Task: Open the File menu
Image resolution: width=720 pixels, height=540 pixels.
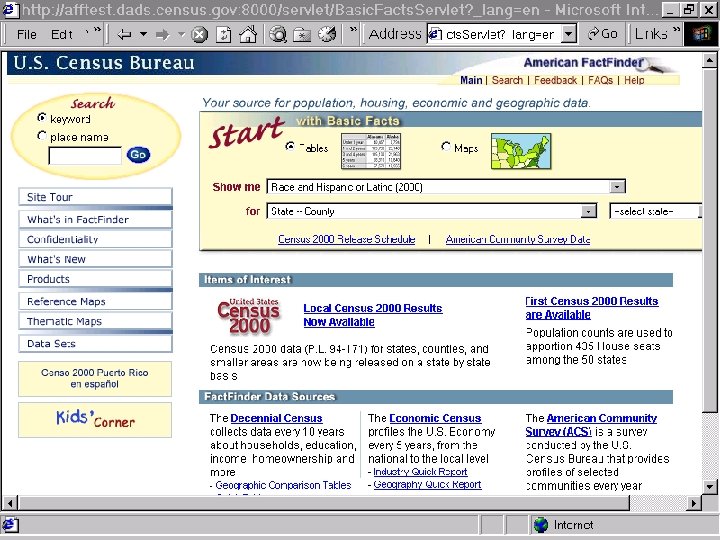Action: (x=27, y=34)
